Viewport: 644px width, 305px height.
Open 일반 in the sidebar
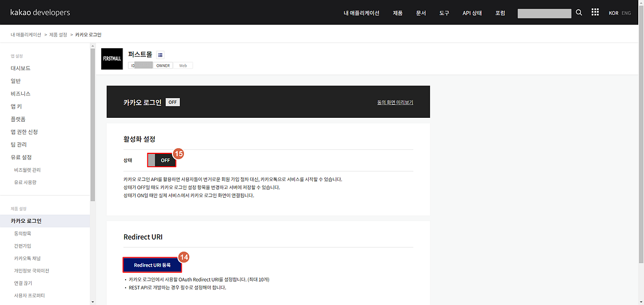16,81
